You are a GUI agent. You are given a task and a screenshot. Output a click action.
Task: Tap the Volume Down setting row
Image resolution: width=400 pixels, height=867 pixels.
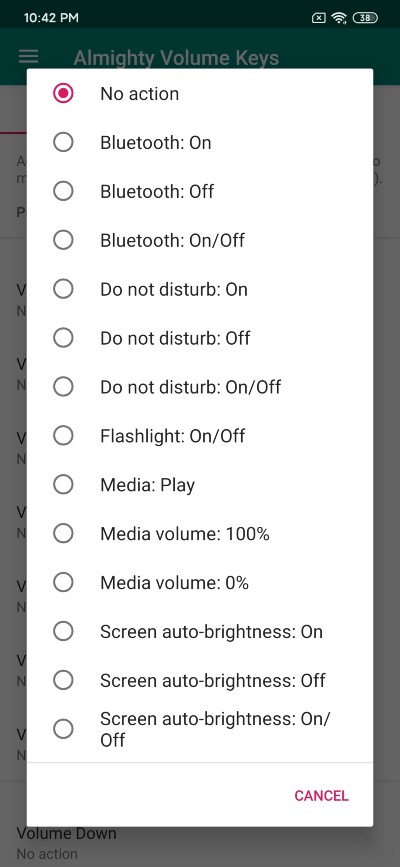(x=200, y=843)
